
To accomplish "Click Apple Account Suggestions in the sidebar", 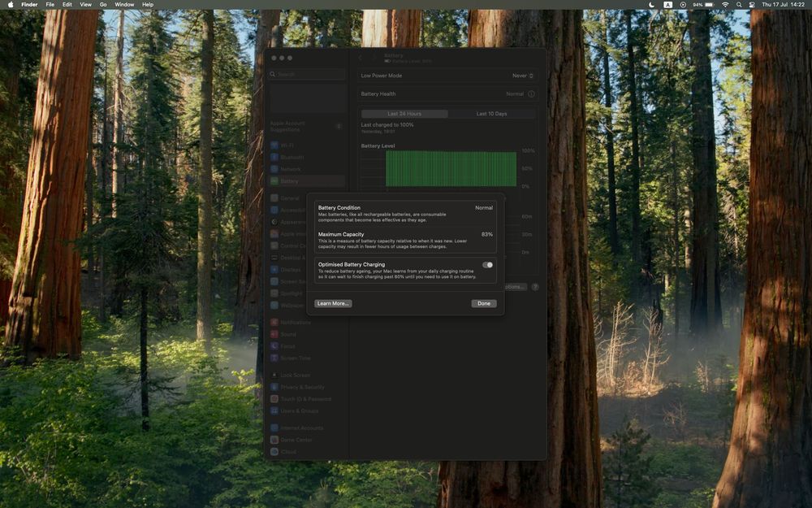I will coord(307,127).
